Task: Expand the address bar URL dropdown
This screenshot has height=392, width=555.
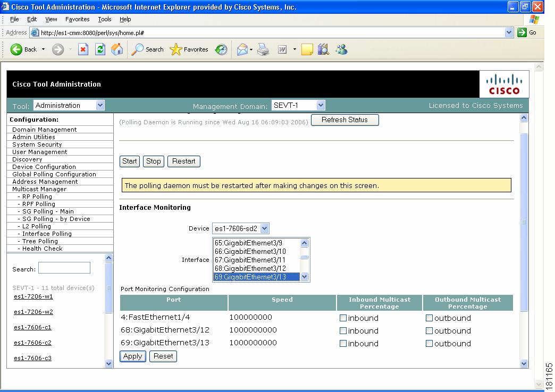Action: click(509, 32)
